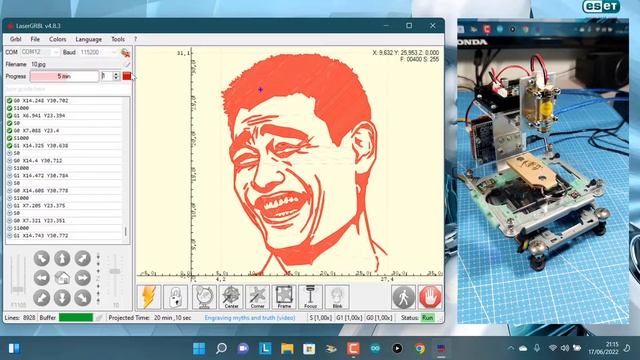Jog diagonally up-right
640x360 pixels.
[82, 258]
